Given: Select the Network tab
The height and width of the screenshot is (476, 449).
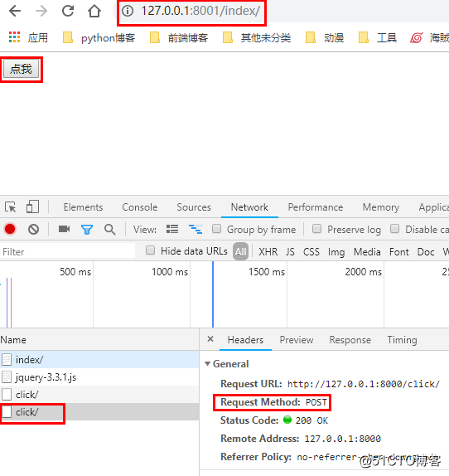Looking at the screenshot, I should (249, 207).
